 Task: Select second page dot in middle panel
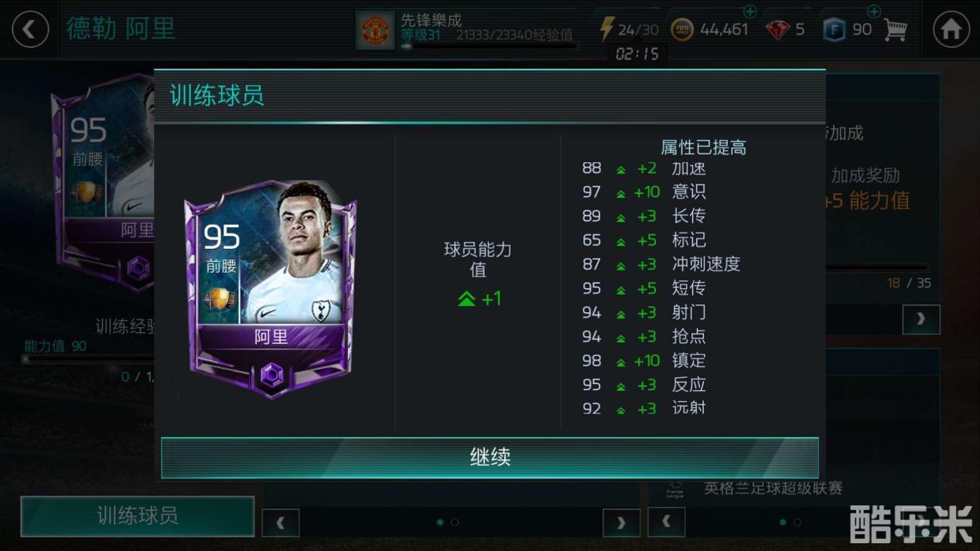pos(455,522)
